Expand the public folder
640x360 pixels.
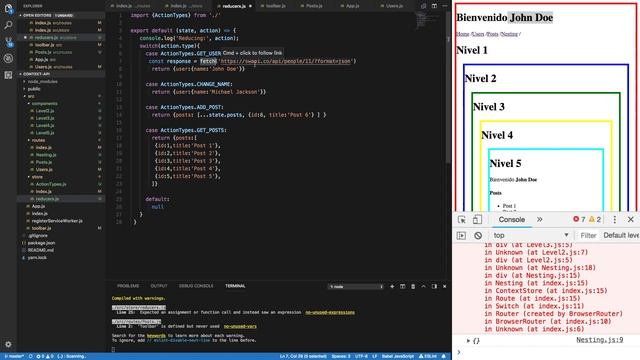tap(34, 89)
